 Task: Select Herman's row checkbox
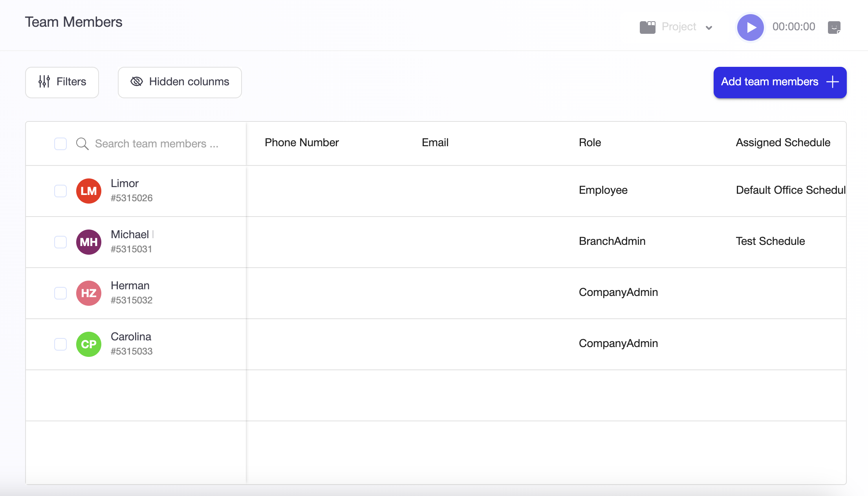[60, 293]
